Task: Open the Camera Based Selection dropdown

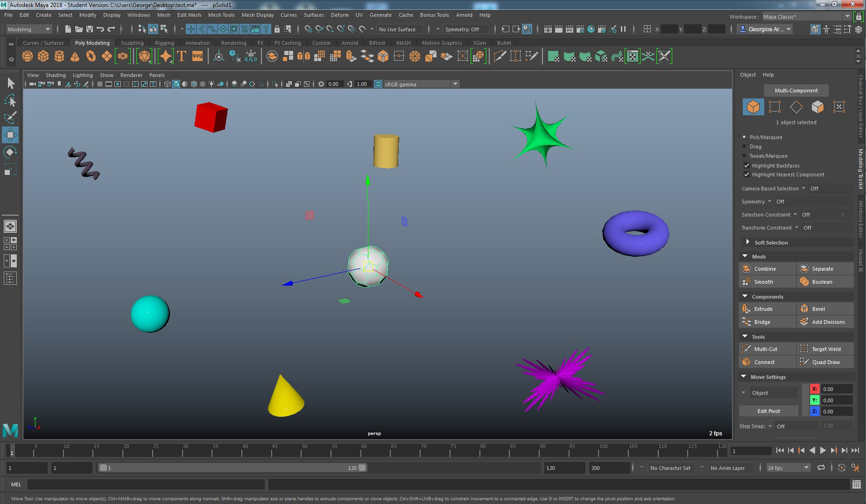Action: coord(804,189)
